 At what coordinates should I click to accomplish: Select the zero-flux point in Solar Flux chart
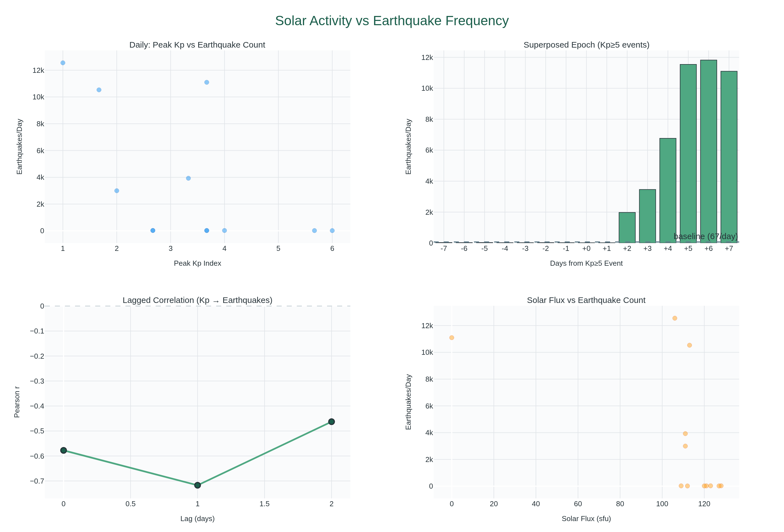pyautogui.click(x=452, y=338)
